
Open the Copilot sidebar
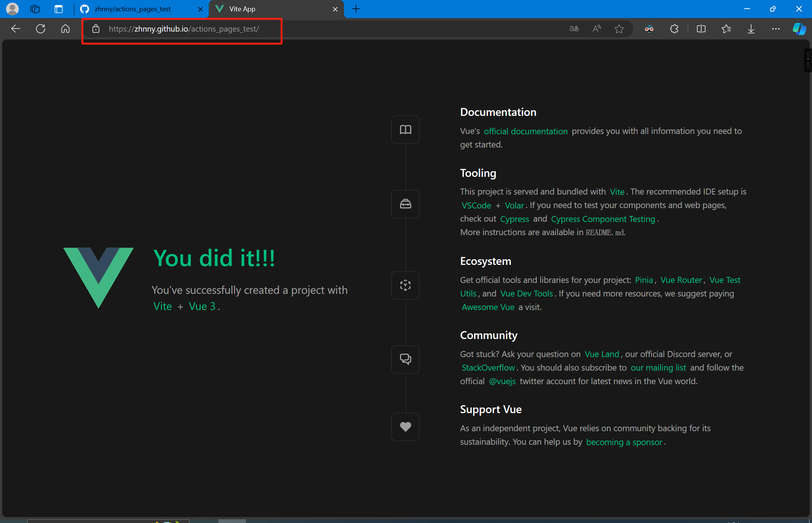coord(799,29)
